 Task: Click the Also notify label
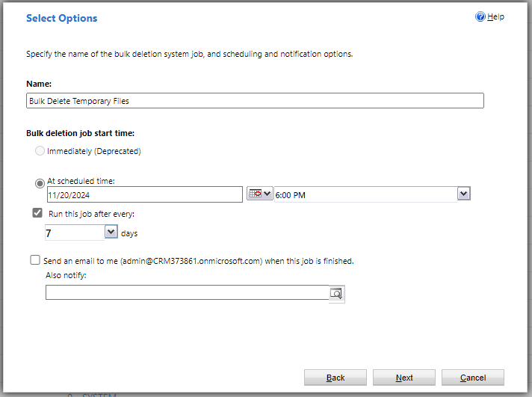pyautogui.click(x=66, y=275)
